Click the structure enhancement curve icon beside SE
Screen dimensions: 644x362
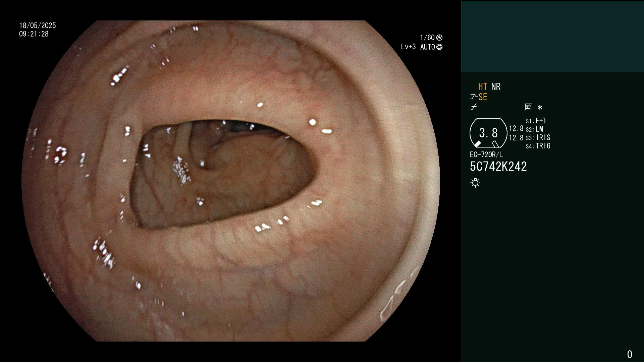point(474,97)
